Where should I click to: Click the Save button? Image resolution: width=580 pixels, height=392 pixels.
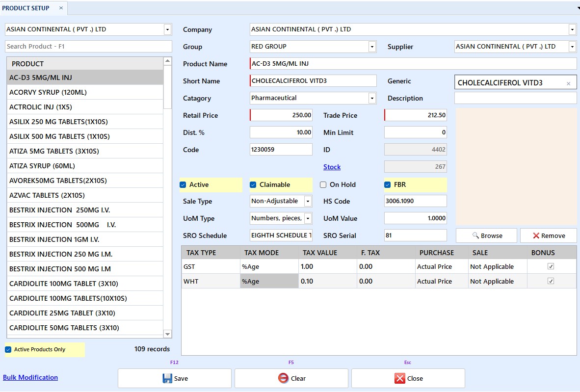click(175, 378)
